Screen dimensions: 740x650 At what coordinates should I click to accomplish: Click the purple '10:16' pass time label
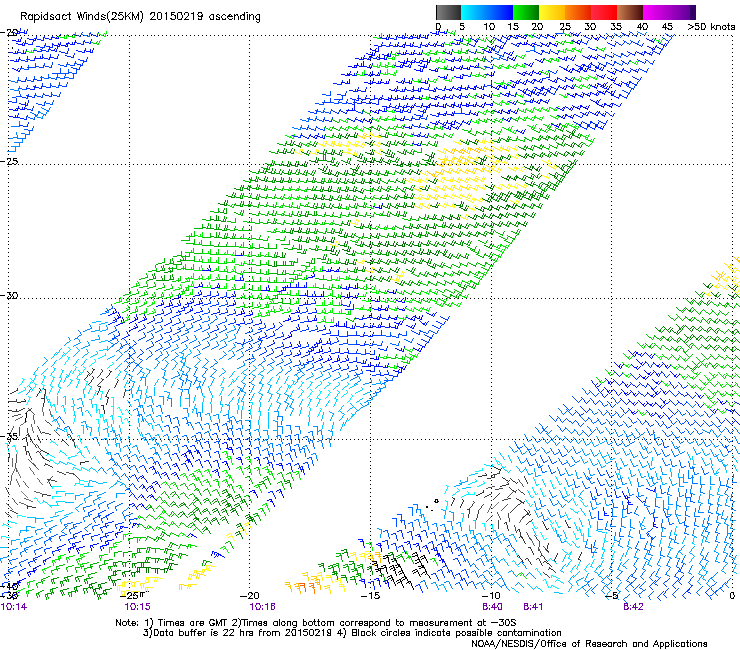[x=262, y=607]
